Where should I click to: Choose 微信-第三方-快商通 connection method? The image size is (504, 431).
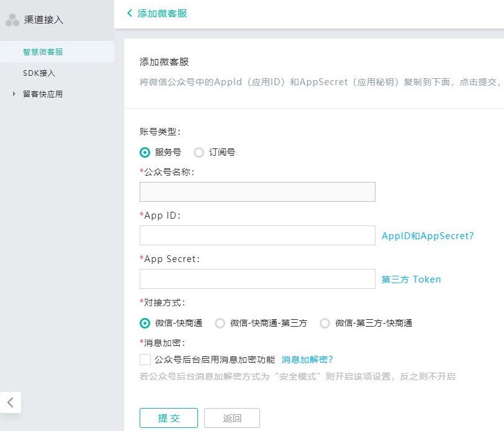tap(325, 323)
